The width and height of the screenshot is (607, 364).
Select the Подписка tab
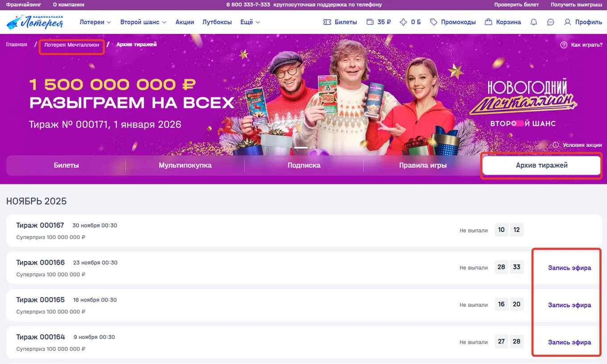[x=304, y=165]
